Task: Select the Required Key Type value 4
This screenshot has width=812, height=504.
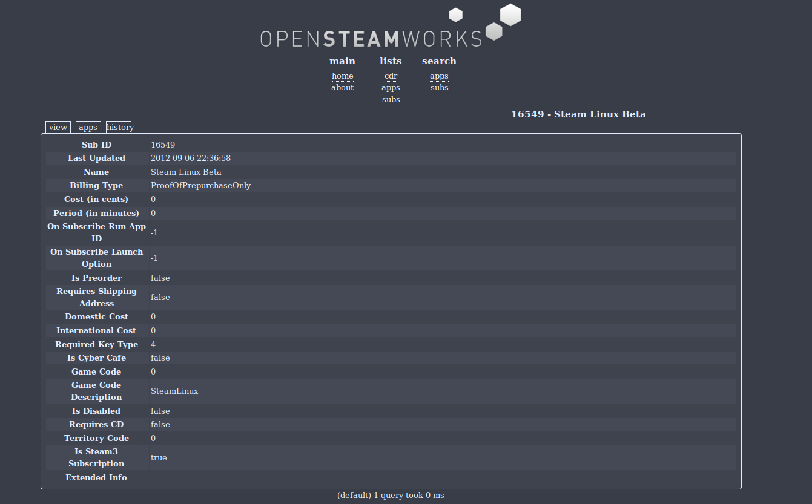Action: point(153,344)
